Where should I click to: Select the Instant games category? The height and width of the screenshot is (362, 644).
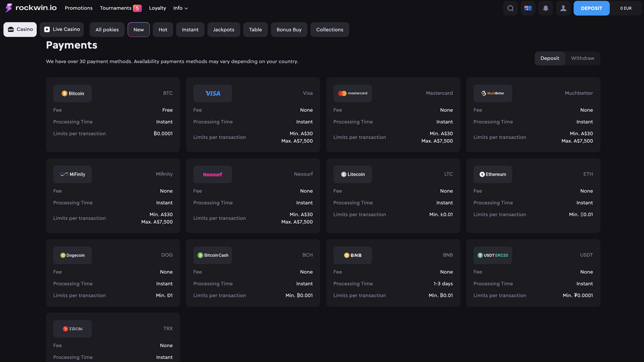[190, 30]
